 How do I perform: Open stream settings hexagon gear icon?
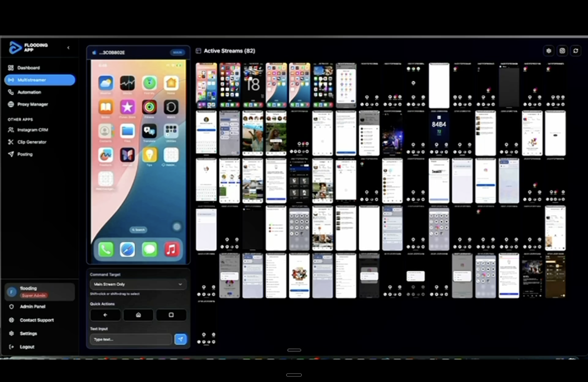pyautogui.click(x=549, y=51)
